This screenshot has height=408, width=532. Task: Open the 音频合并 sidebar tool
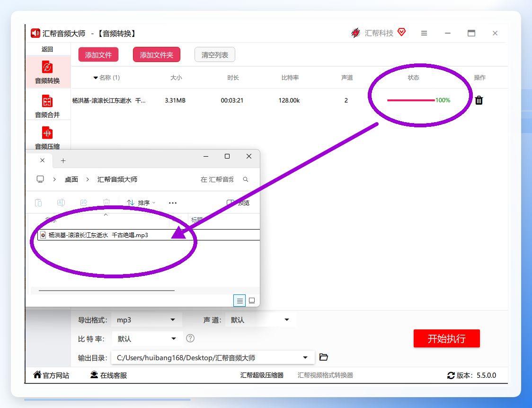coord(47,106)
